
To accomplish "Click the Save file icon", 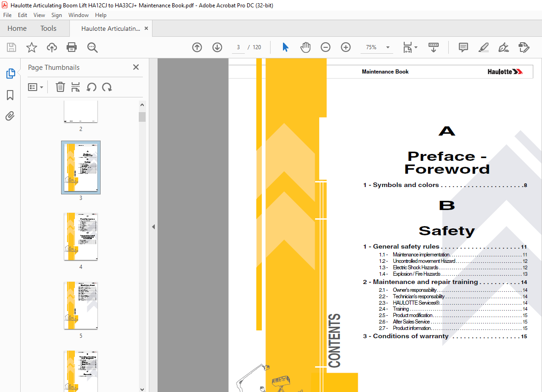I will pyautogui.click(x=11, y=47).
